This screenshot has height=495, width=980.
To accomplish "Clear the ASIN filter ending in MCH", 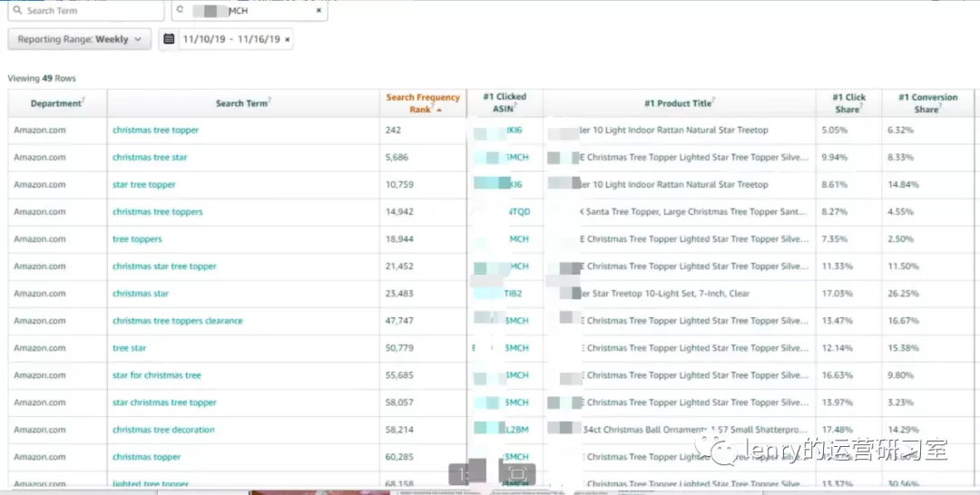I will 318,11.
